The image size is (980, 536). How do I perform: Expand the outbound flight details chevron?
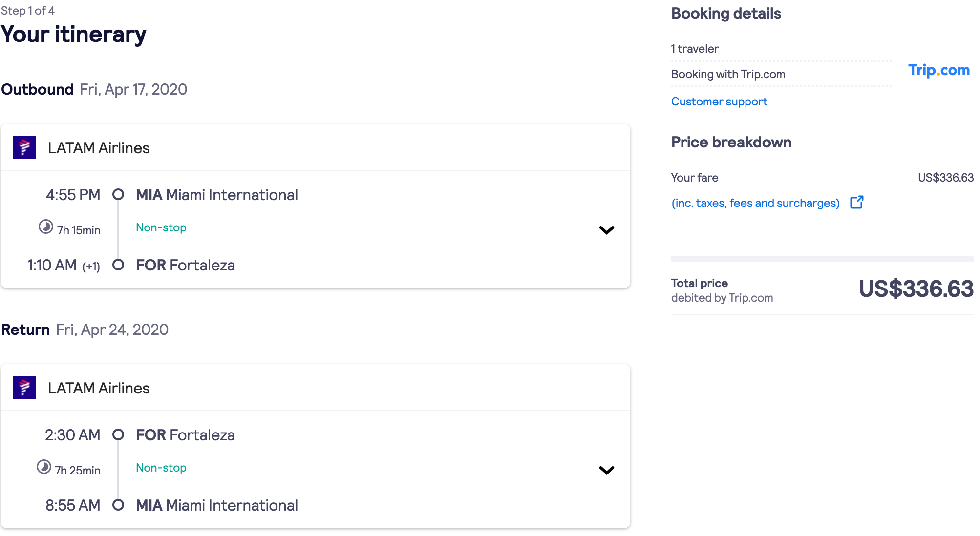[x=606, y=230]
